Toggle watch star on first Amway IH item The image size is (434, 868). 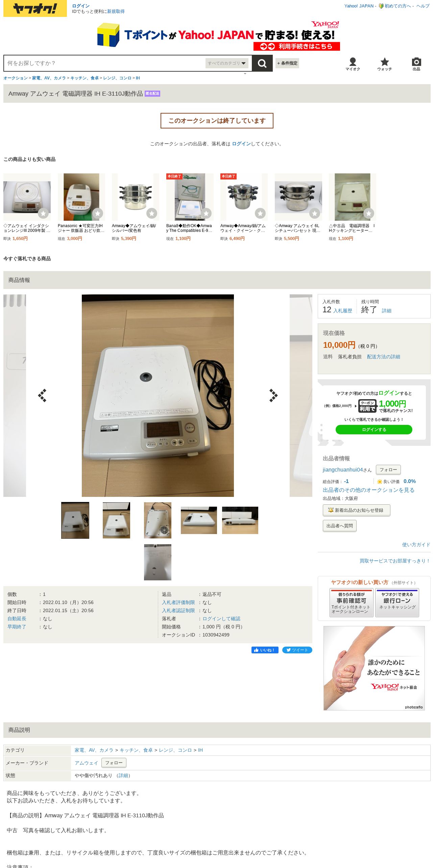point(43,213)
